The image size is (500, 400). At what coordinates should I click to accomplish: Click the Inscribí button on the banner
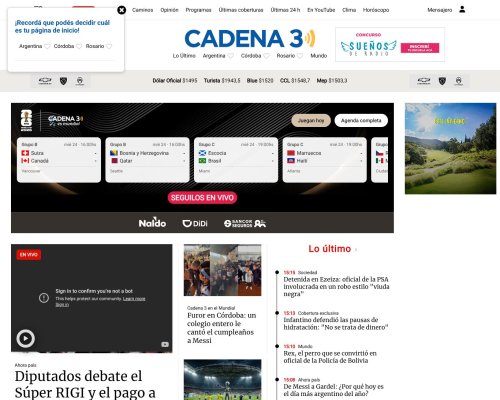[420, 48]
